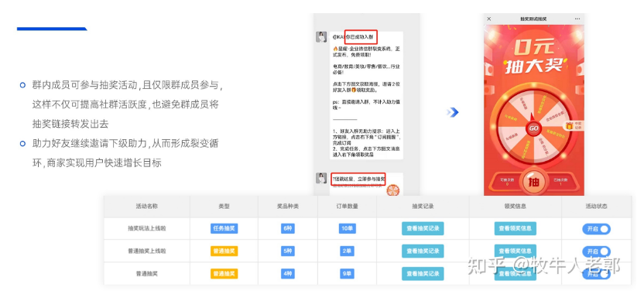
Task: Click the blue 任务抽奖 type tag
Action: click(x=224, y=229)
